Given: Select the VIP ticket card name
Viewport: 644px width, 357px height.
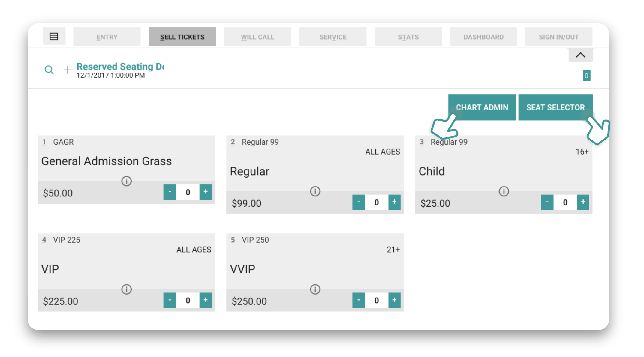Looking at the screenshot, I should tap(50, 269).
